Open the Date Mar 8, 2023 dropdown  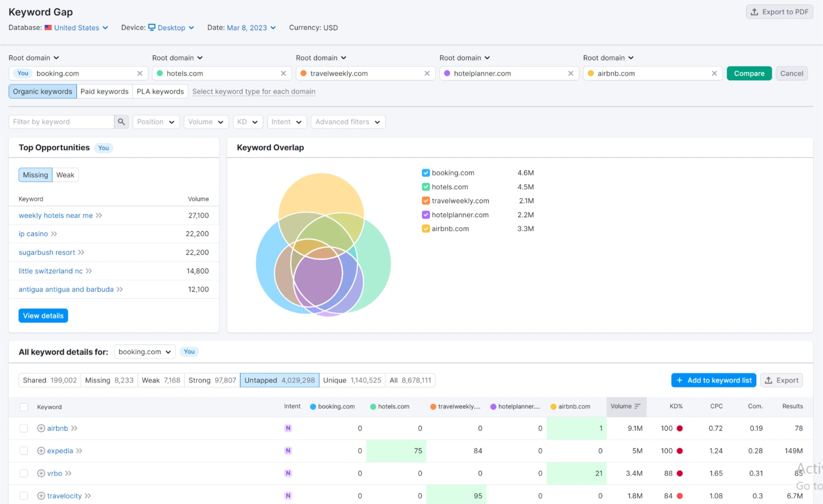click(x=251, y=28)
